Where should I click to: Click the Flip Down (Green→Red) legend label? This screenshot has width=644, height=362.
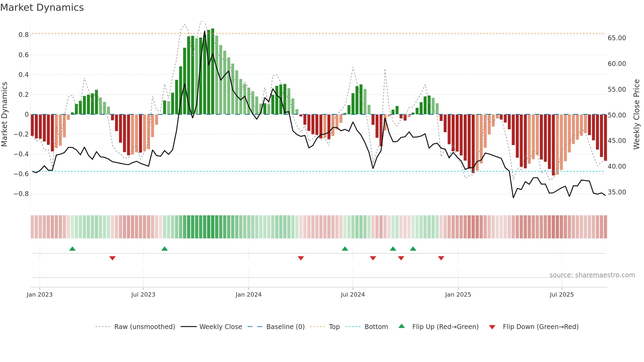click(541, 327)
